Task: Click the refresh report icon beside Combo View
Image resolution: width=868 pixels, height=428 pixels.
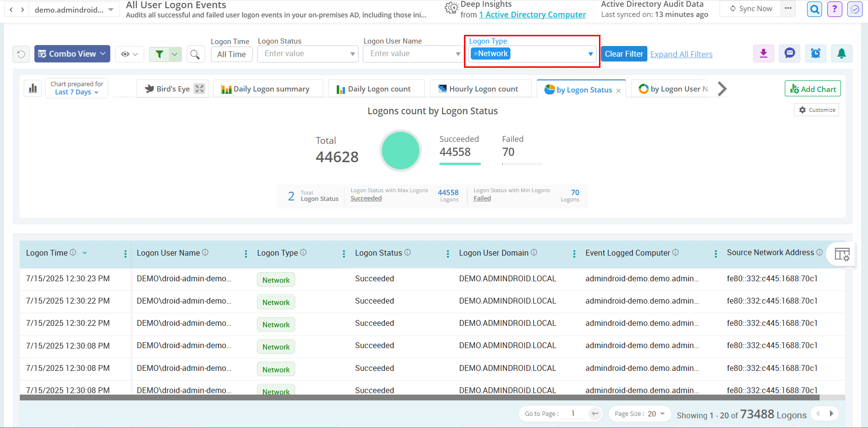Action: pyautogui.click(x=21, y=54)
